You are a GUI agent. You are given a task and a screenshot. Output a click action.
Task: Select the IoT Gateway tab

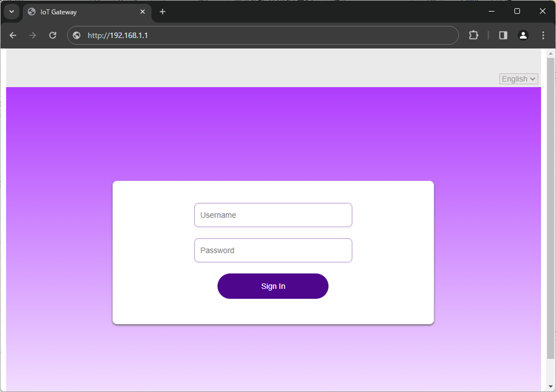pyautogui.click(x=81, y=12)
